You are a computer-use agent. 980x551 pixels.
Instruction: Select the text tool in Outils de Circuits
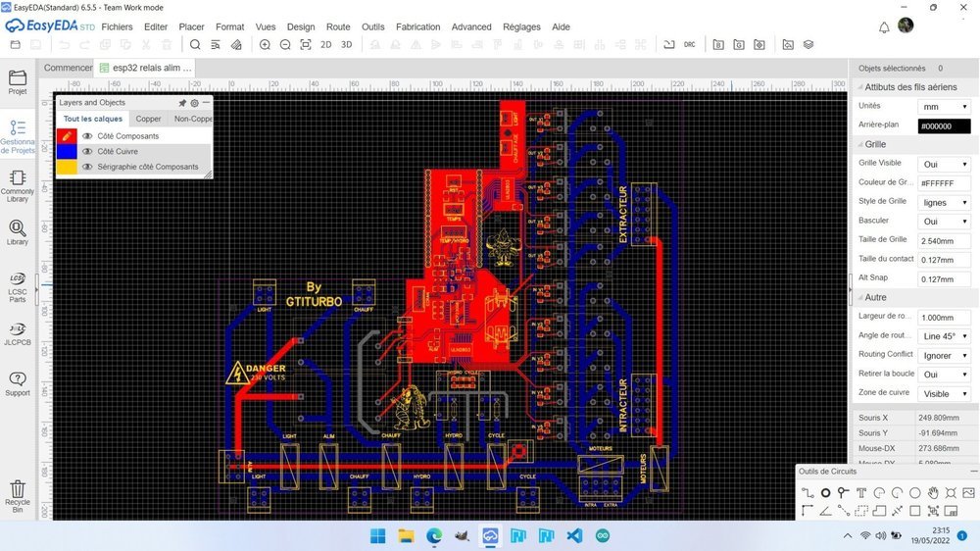[861, 493]
